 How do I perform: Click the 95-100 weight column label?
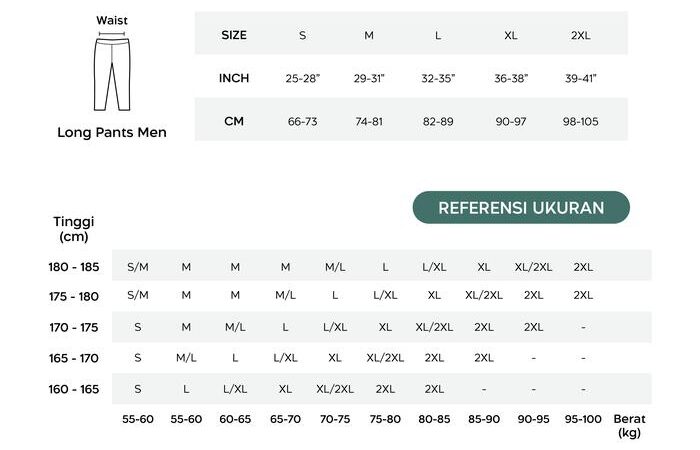[x=583, y=419]
